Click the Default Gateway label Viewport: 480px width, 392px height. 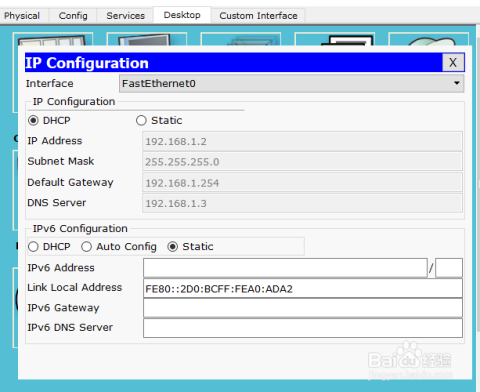coord(70,183)
